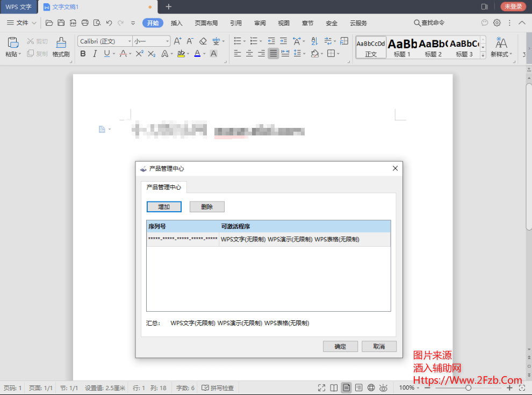The image size is (532, 395).
Task: Select the serial number row in the list
Action: point(268,239)
